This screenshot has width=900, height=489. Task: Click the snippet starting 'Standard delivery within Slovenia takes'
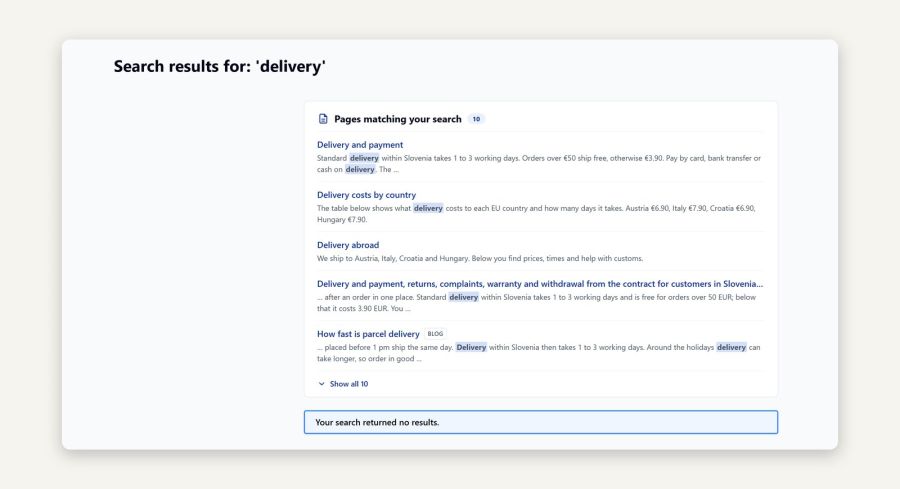539,164
